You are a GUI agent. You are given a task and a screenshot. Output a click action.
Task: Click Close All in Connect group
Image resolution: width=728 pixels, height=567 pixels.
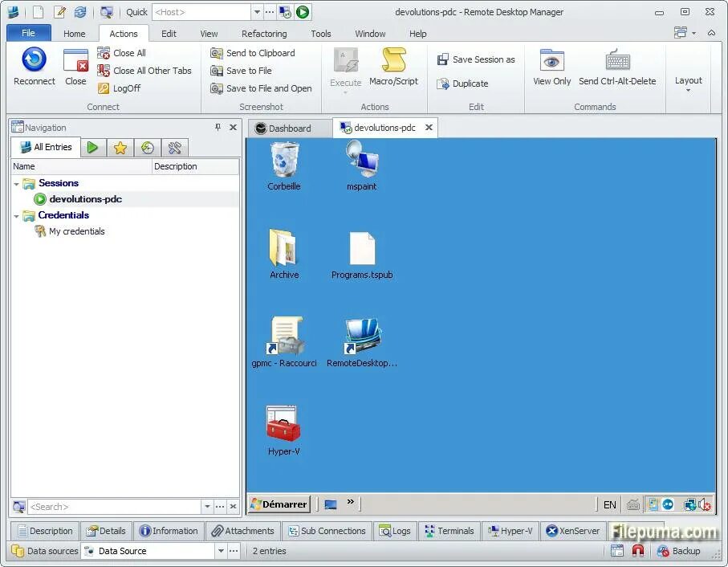(122, 53)
